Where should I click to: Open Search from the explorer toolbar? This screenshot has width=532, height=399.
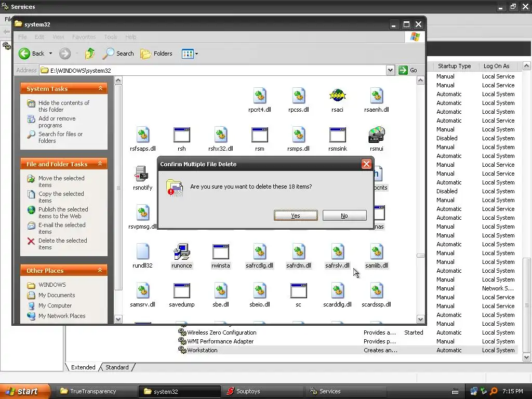[118, 54]
